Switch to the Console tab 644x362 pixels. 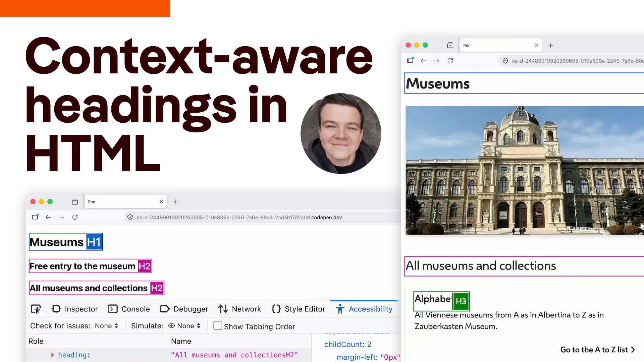129,309
